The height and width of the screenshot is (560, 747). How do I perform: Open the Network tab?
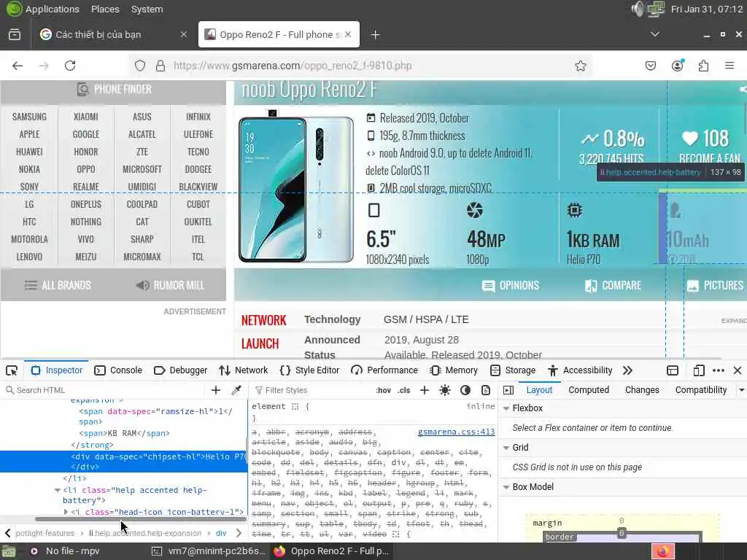[244, 370]
